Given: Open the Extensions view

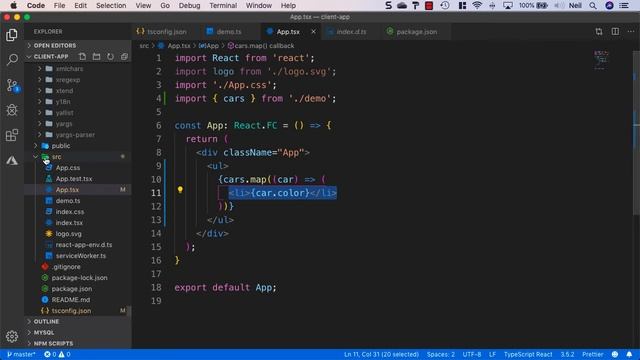Looking at the screenshot, I should 12,135.
